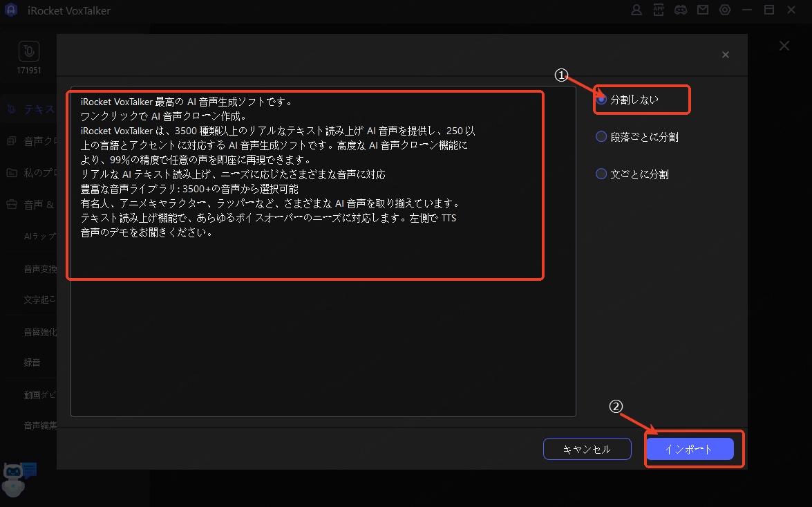Open the 音声編集 sidebar item
The image size is (812, 507).
[x=40, y=425]
